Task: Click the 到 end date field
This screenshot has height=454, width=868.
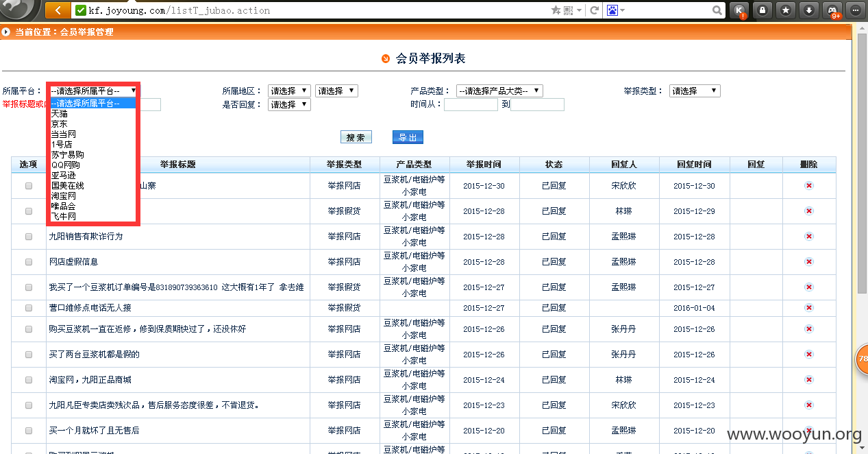Action: coord(537,105)
